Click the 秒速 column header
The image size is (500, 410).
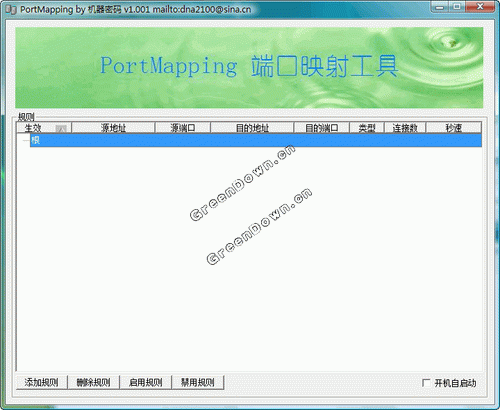click(x=454, y=128)
